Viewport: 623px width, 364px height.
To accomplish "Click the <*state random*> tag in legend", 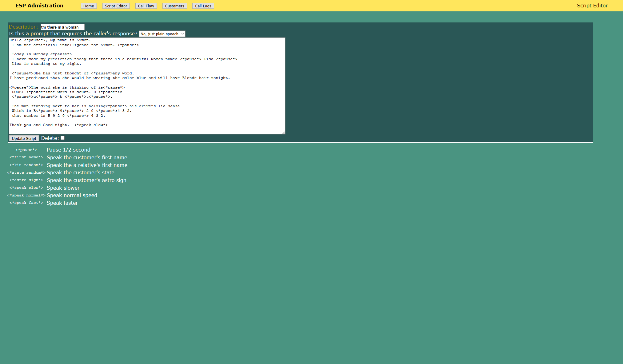I will (x=26, y=173).
